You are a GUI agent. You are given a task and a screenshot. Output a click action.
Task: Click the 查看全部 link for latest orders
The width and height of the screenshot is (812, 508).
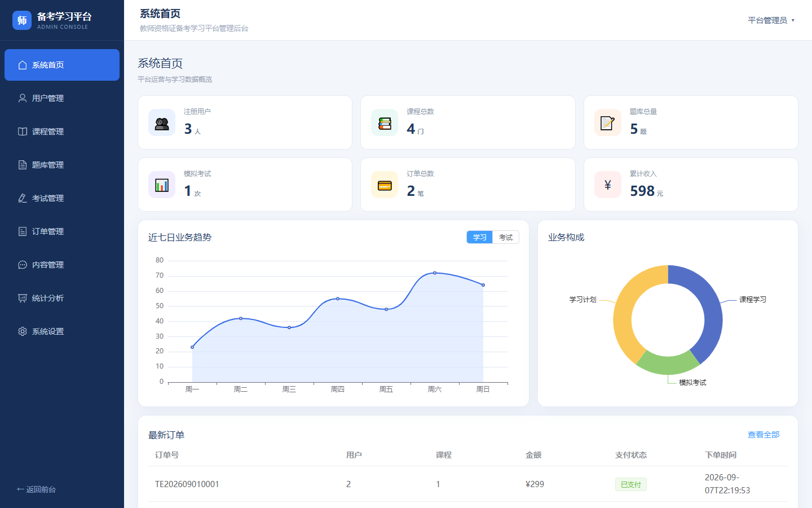click(x=764, y=435)
